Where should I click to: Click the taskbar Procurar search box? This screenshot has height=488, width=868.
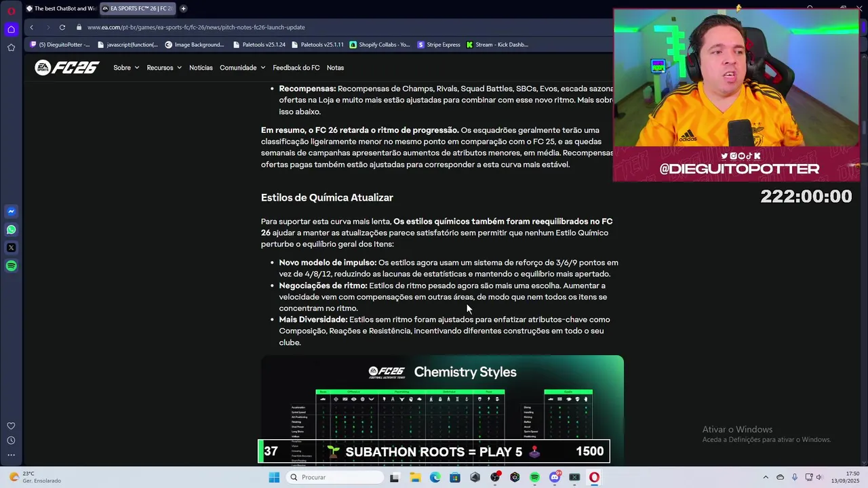336,477
